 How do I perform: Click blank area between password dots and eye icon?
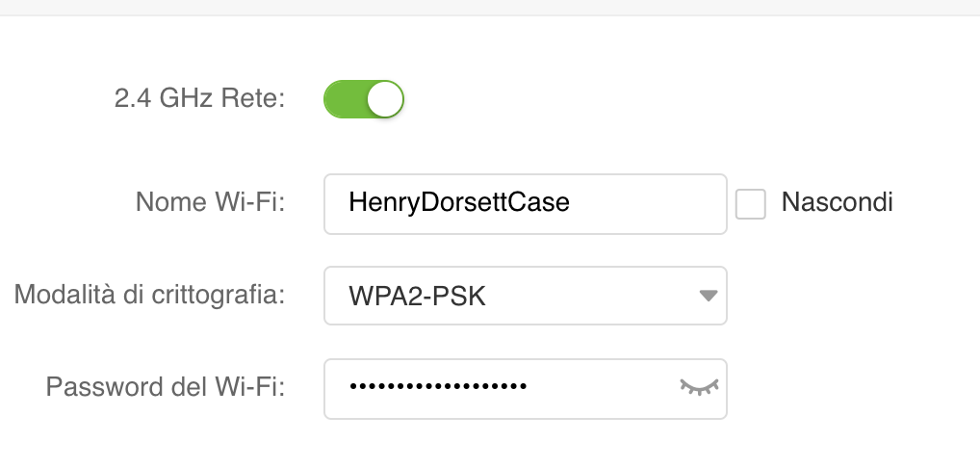pyautogui.click(x=602, y=388)
